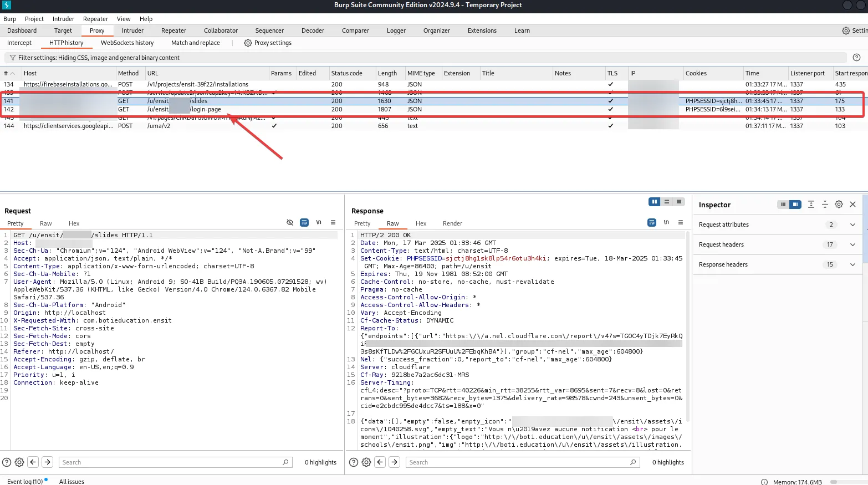The width and height of the screenshot is (868, 485).
Task: Open Inspector settings gear icon
Action: point(839,205)
